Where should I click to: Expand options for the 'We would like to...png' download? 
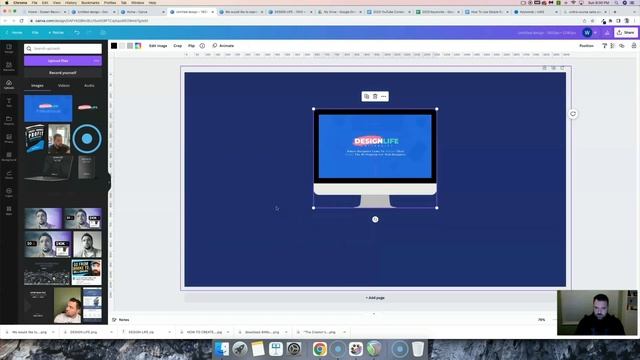(53, 332)
